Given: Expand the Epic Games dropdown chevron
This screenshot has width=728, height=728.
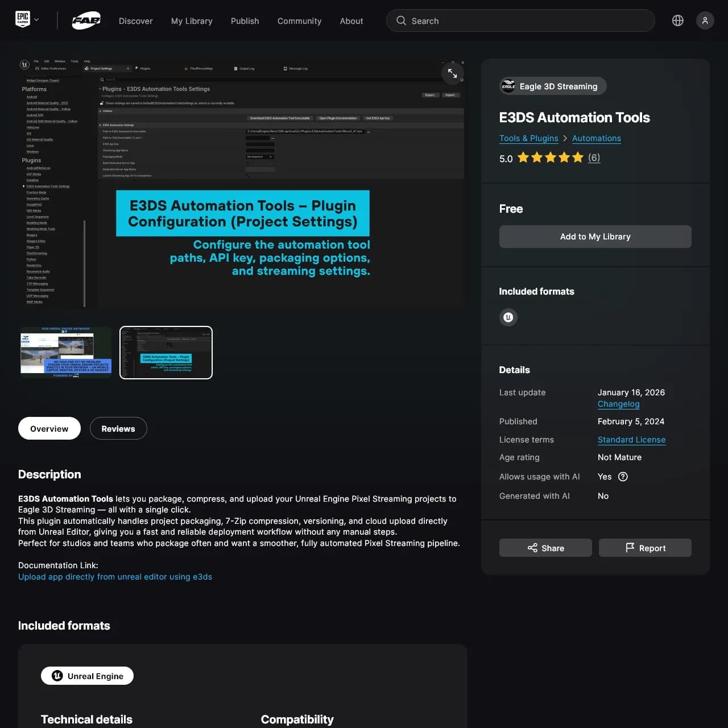Looking at the screenshot, I should [36, 20].
